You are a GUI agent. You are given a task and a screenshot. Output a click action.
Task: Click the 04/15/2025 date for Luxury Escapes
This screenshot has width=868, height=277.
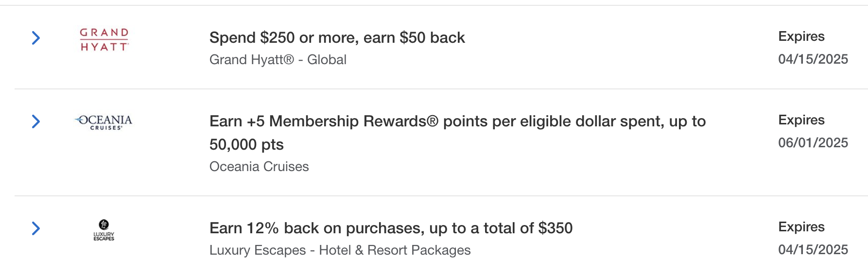[x=813, y=250]
